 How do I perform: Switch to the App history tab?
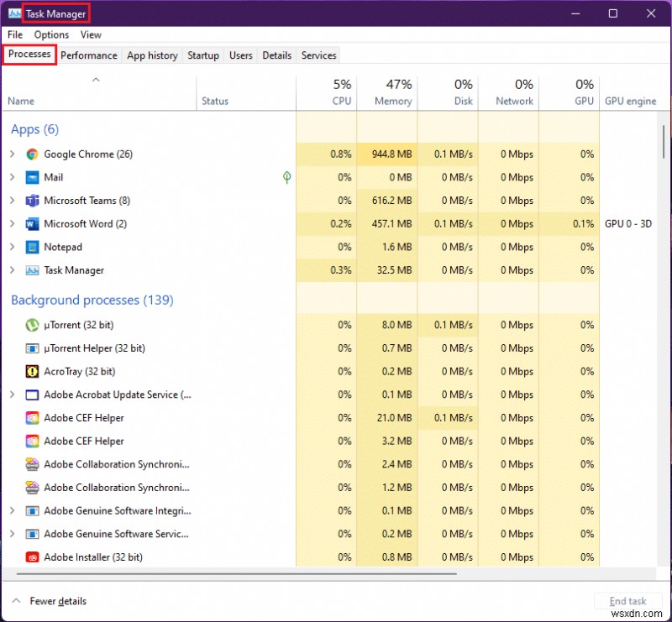152,55
